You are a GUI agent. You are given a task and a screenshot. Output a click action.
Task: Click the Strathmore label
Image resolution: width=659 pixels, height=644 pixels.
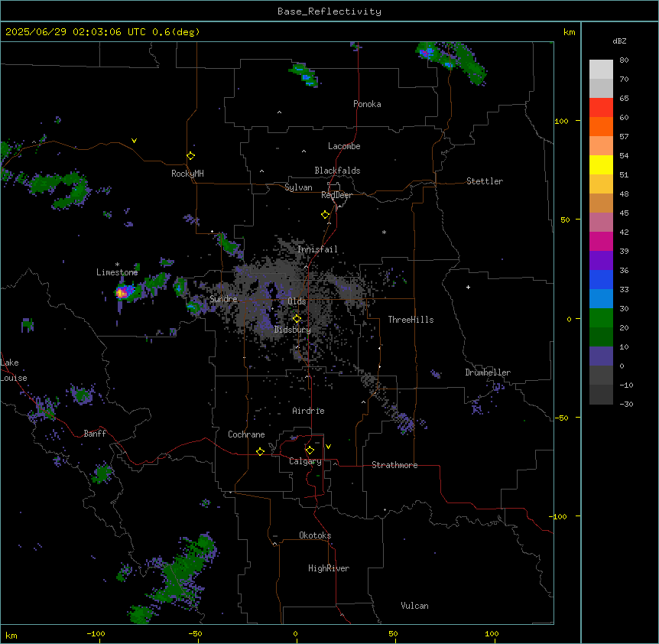(x=394, y=465)
